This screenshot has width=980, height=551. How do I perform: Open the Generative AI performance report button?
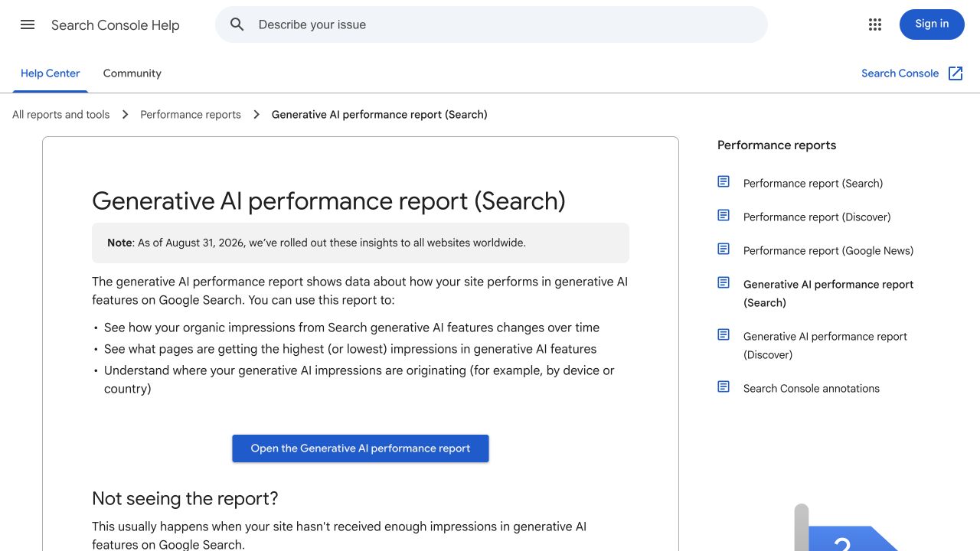[361, 448]
